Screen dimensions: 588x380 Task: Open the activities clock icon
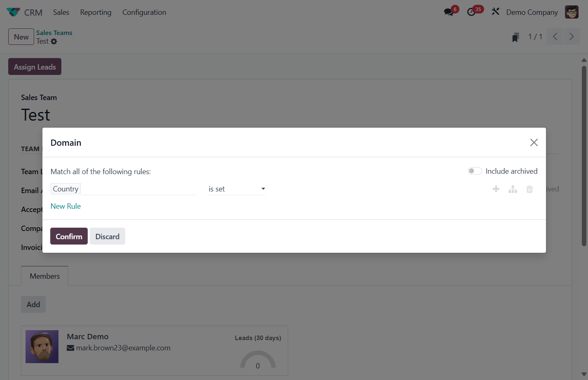coord(471,12)
